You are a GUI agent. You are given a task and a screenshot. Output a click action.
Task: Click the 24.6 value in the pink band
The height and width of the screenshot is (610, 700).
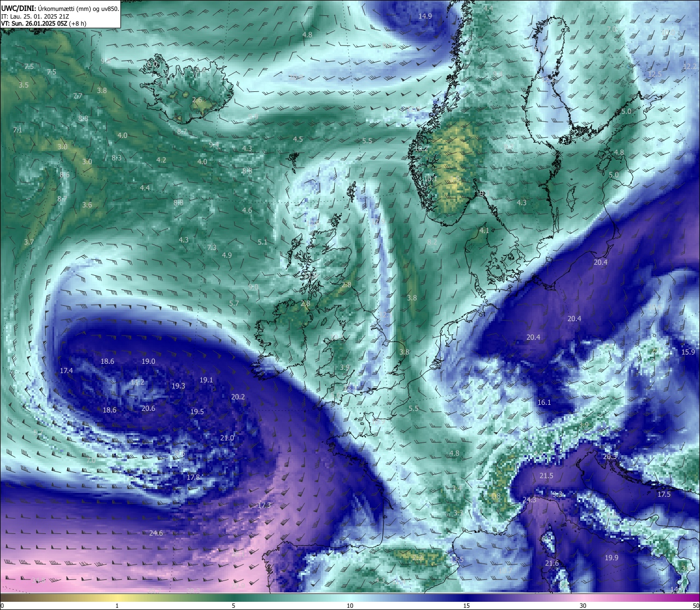tap(156, 533)
